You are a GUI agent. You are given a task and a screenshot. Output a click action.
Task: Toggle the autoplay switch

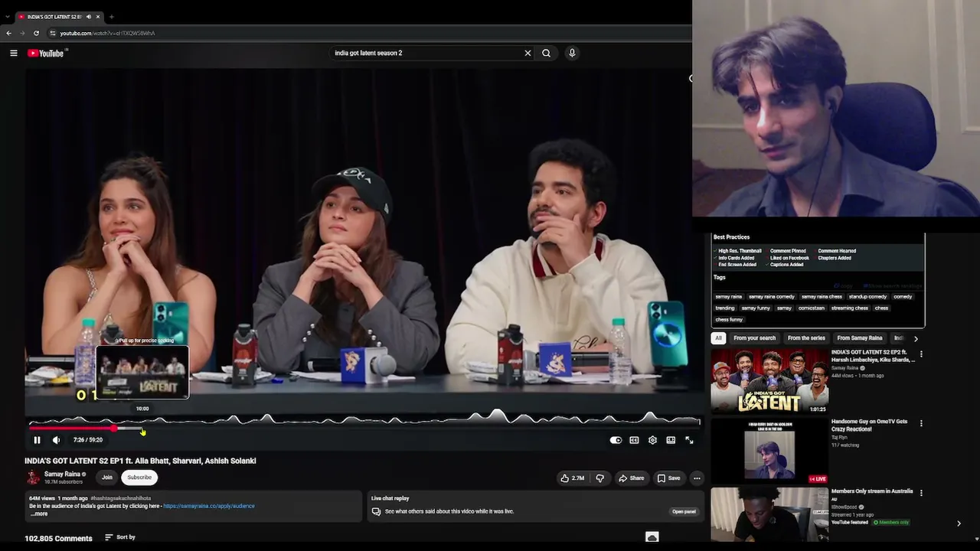616,440
